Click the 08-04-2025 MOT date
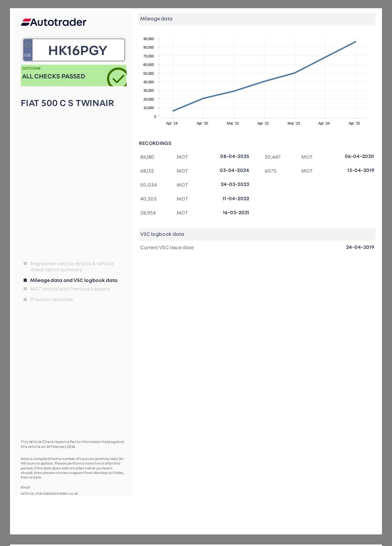 tap(234, 156)
